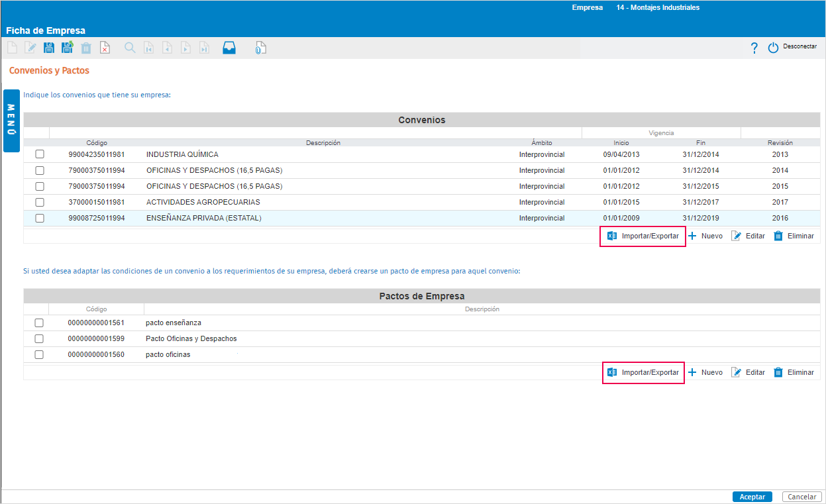Open search with the magnifying glass icon
826x504 pixels.
[130, 48]
